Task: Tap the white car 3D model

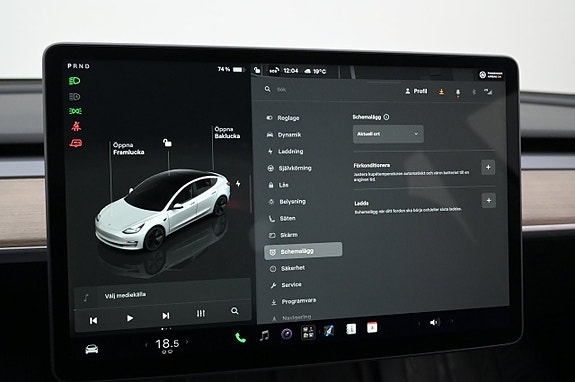Action: [162, 209]
